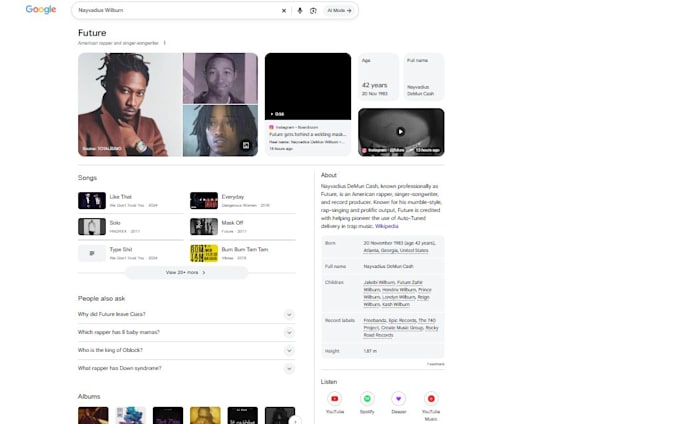This screenshot has width=680, height=424.
Task: Open the yellow album cover thumbnail
Action: pyautogui.click(x=205, y=415)
